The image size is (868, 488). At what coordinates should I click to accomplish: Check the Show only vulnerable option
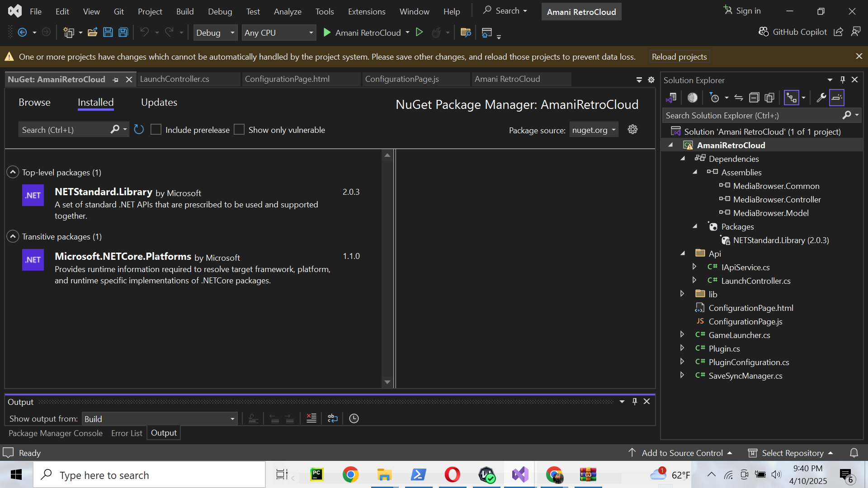(240, 129)
